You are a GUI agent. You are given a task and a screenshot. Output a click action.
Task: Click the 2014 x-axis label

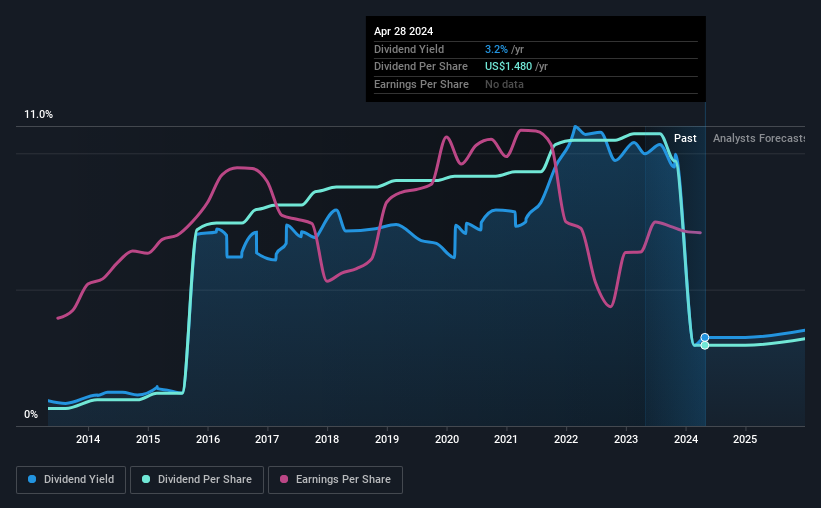(88, 439)
